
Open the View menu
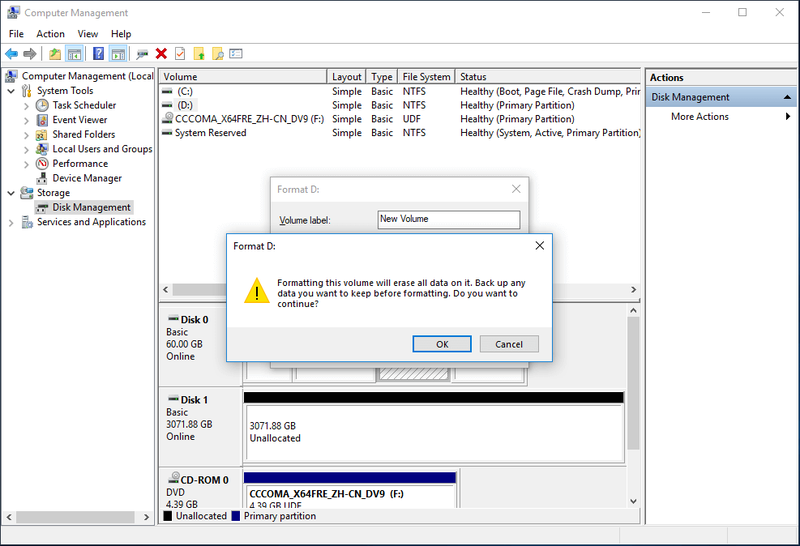[88, 34]
